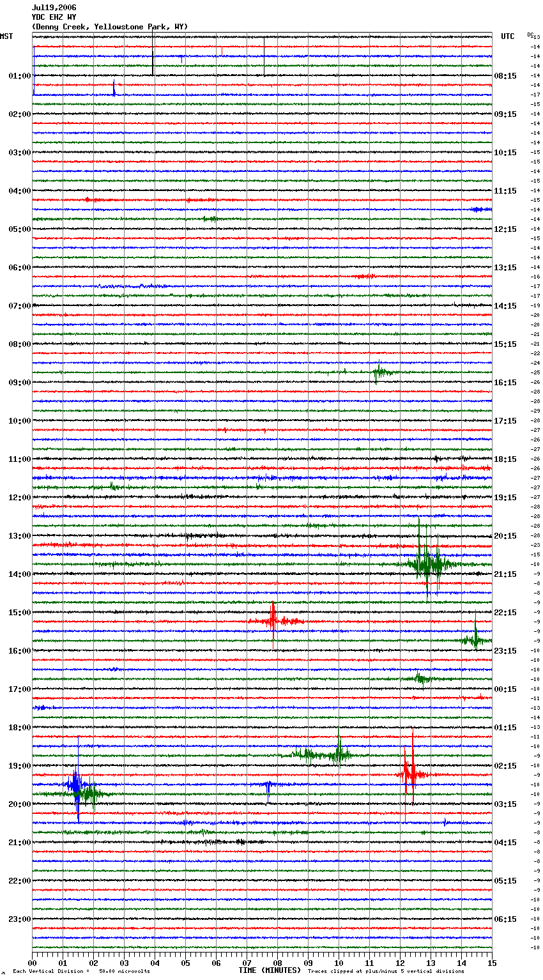
Task: Click the "(Denny Creek, Yellowstone Park, WY)" title
Action: [x=110, y=27]
